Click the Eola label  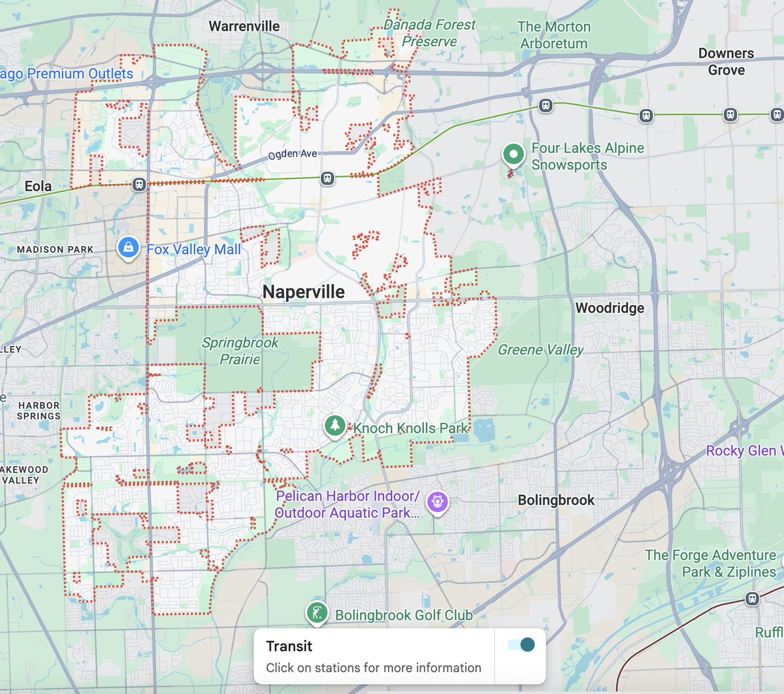(x=38, y=186)
